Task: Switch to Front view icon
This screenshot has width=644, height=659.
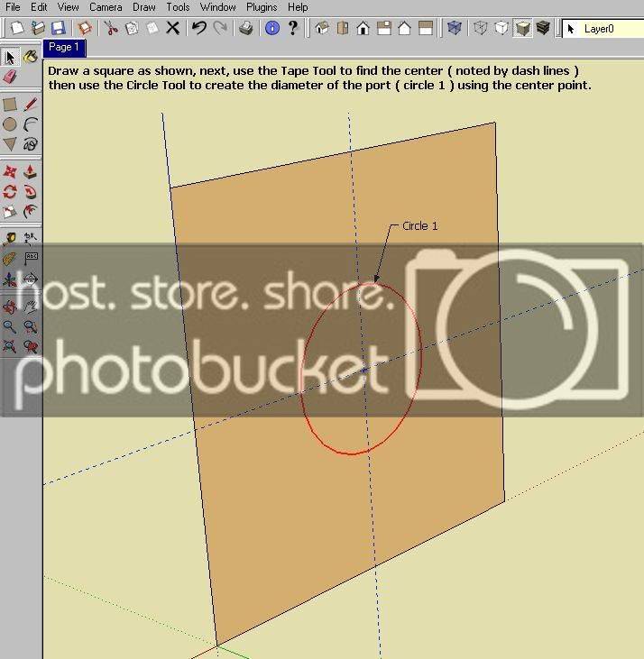Action: tap(363, 29)
